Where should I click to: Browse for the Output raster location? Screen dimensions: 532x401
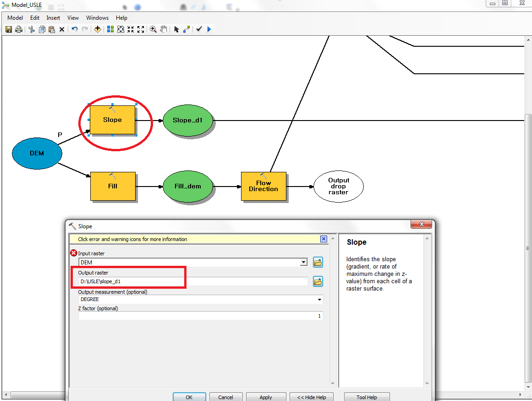[318, 281]
